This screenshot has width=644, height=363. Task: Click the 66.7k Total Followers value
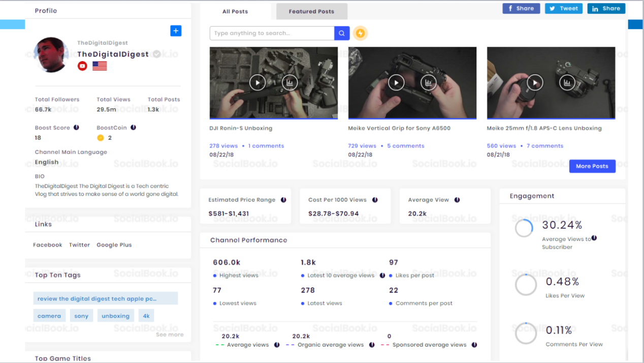[x=43, y=109]
